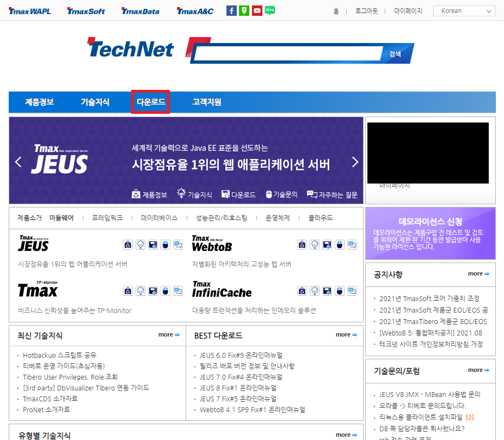Click InfiniCache tech knowledge lightbulb icon
The height and width of the screenshot is (440, 504).
(315, 291)
